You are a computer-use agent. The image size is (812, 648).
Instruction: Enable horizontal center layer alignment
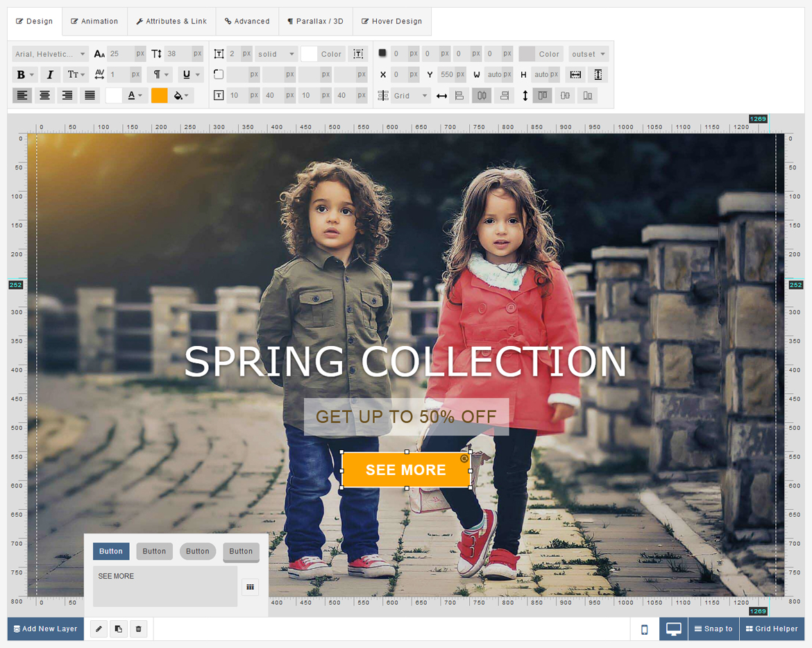[482, 96]
